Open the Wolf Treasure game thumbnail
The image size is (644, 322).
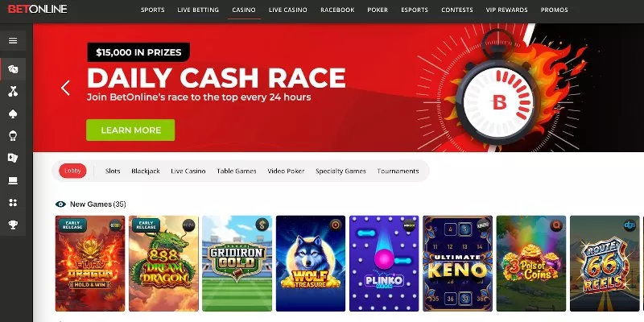coord(311,263)
